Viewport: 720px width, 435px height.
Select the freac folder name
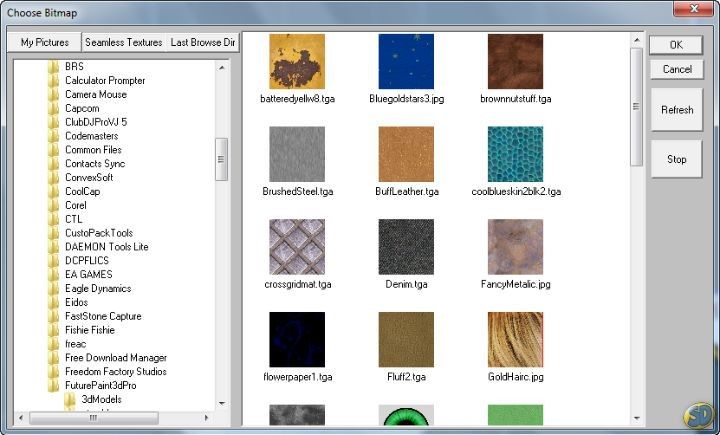coord(76,344)
